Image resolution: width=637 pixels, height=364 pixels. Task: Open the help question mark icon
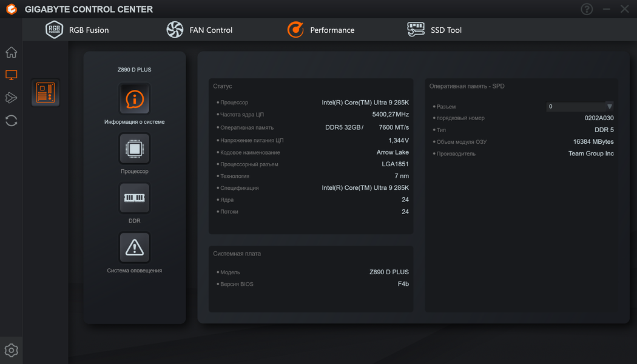pyautogui.click(x=587, y=9)
